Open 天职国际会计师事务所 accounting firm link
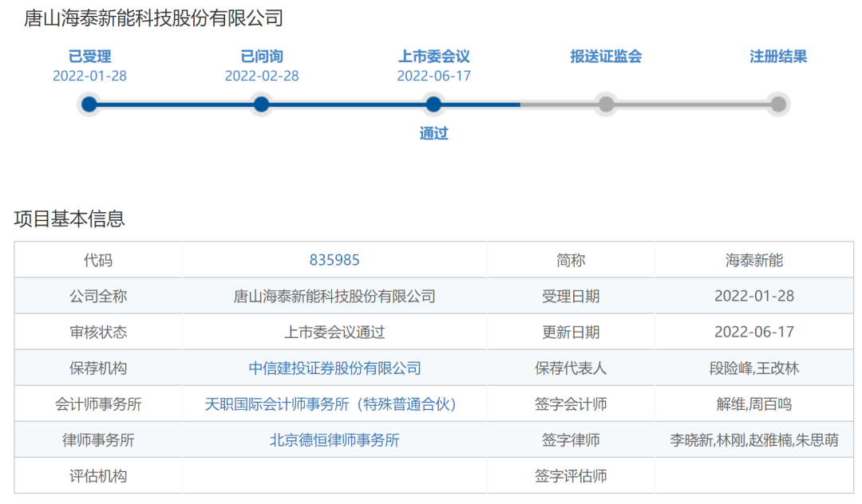The image size is (862, 504). pos(330,404)
